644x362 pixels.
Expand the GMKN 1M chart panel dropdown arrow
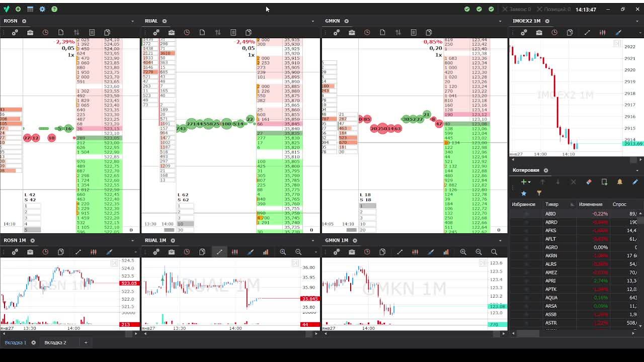pos(500,240)
